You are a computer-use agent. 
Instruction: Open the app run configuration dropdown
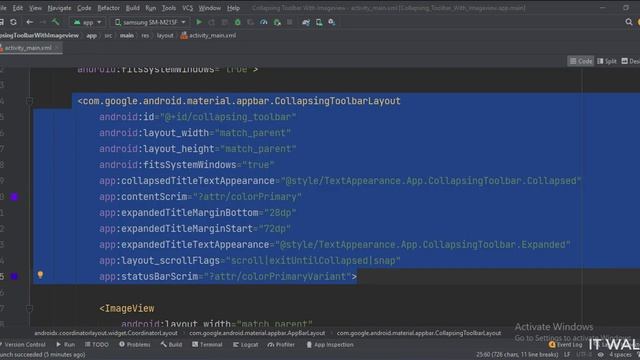[87, 22]
